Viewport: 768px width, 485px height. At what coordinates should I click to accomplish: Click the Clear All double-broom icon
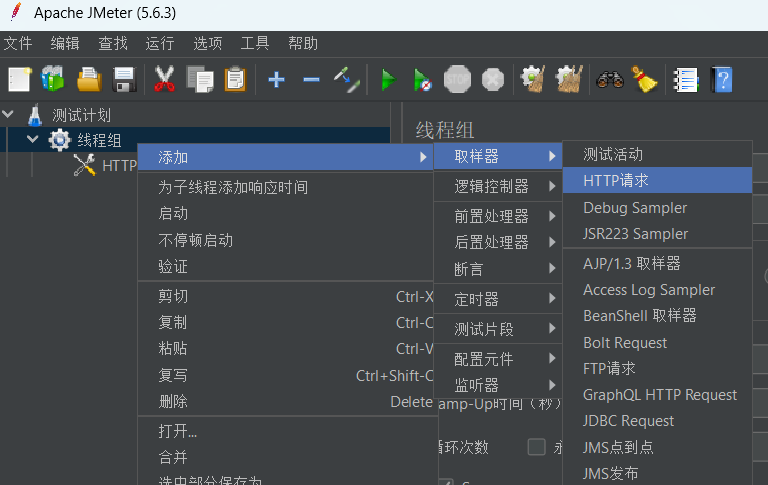pos(569,79)
